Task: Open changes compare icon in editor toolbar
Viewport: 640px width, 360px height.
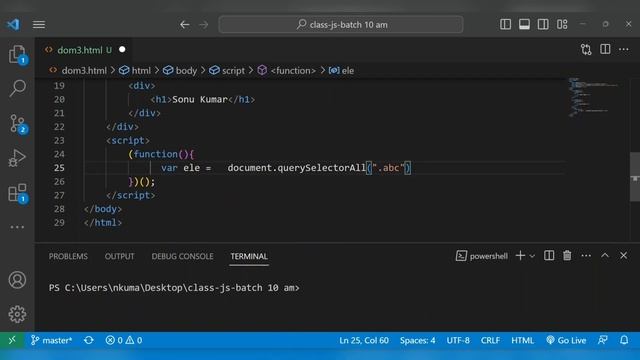Action: pos(586,49)
